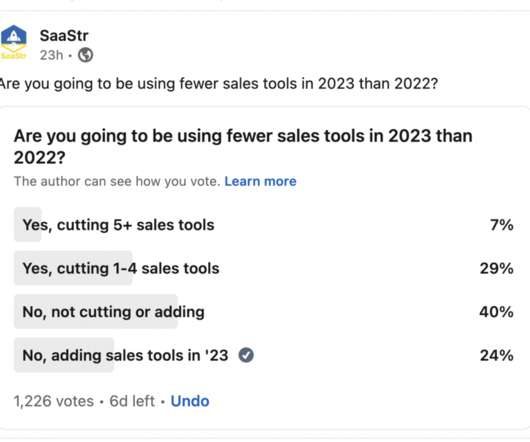Screen dimensions: 530x442
Task: Click 'The author can see how you vote' notice
Action: tap(117, 181)
